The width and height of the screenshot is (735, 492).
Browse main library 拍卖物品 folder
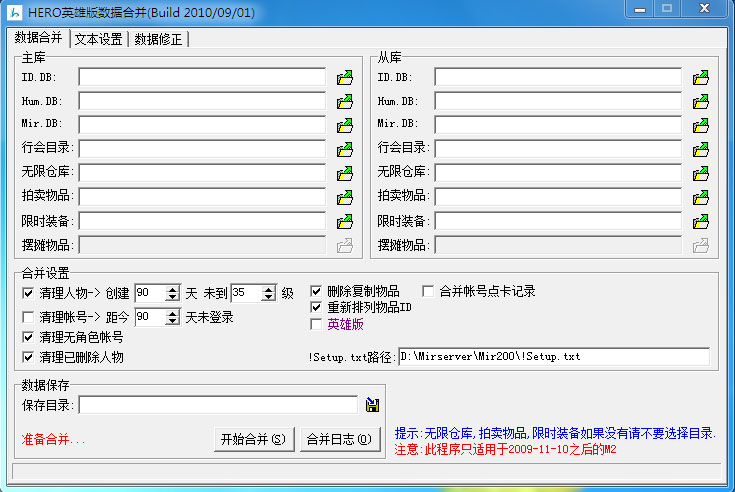345,197
